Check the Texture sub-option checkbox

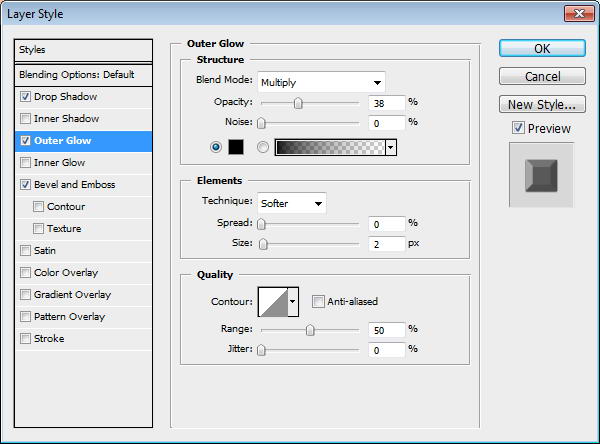[38, 229]
